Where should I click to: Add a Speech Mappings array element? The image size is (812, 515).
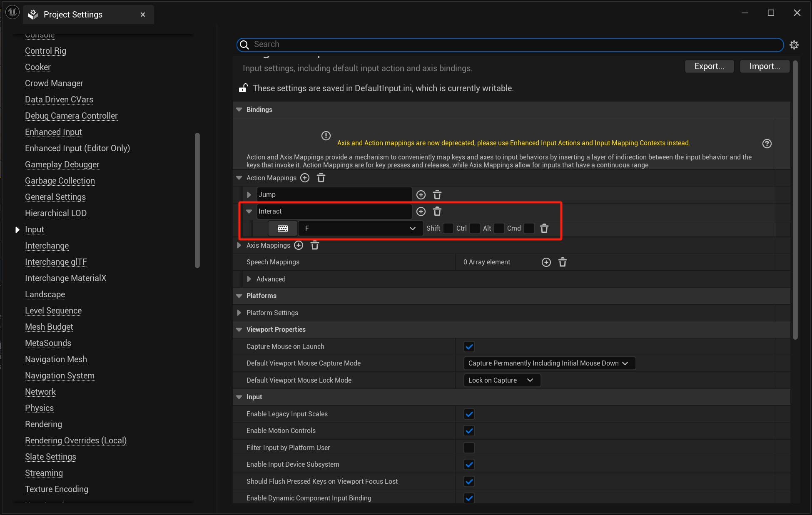pos(546,262)
